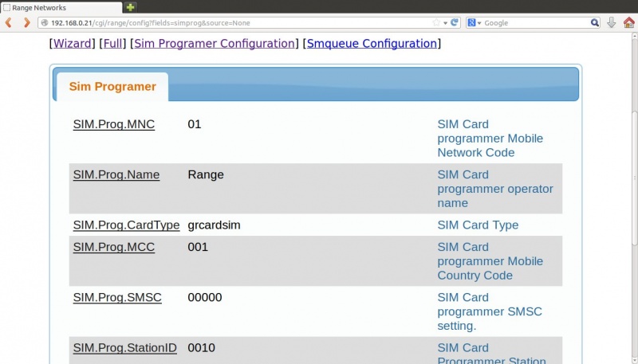Reload the page
This screenshot has height=364, width=638.
(455, 23)
